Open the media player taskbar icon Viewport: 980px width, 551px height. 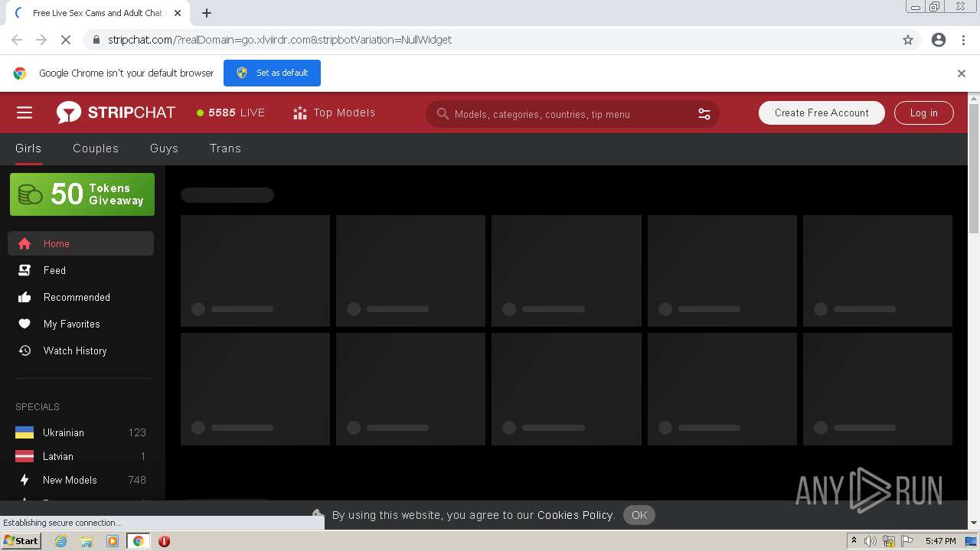pyautogui.click(x=113, y=541)
